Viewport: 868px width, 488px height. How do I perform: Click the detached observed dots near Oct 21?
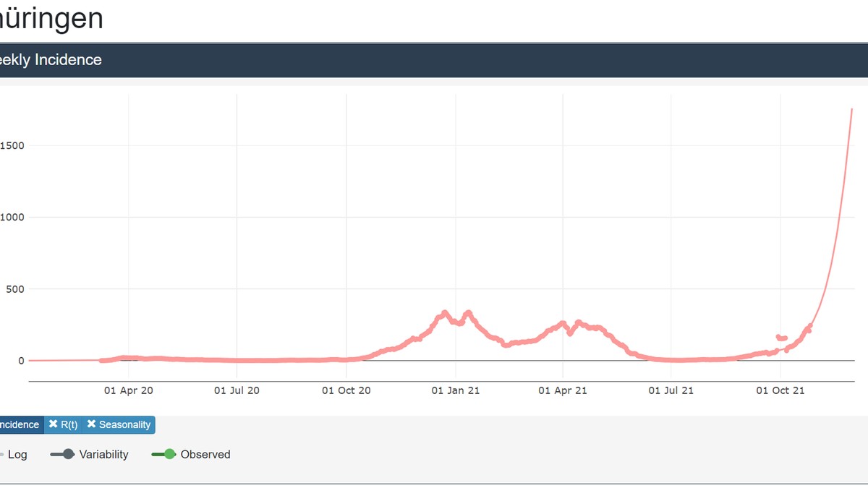pos(781,338)
